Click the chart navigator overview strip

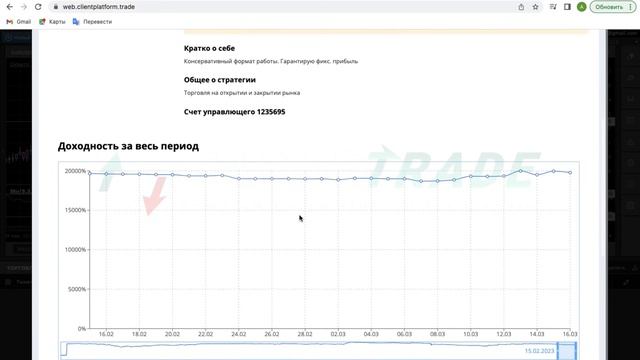(x=318, y=351)
